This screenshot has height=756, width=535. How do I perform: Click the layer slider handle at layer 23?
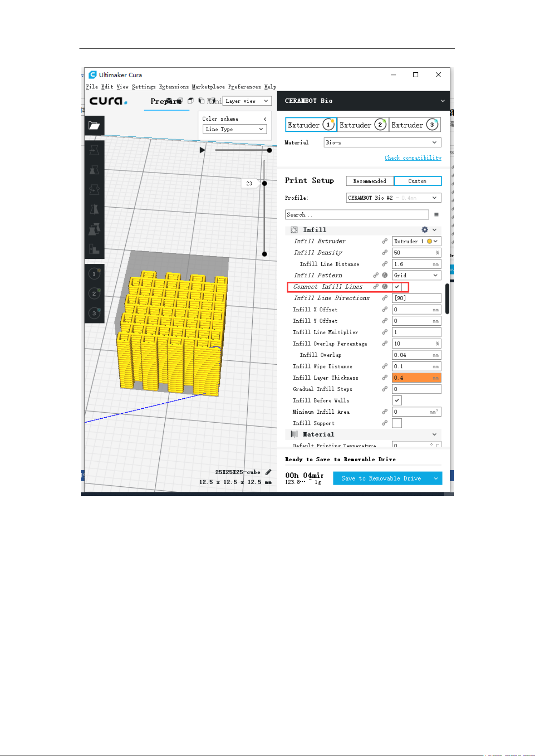265,183
